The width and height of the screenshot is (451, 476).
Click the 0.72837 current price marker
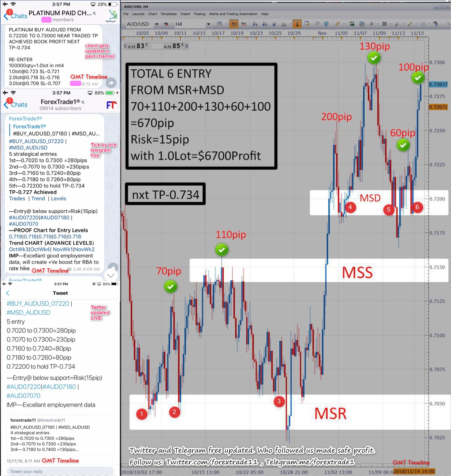(438, 84)
